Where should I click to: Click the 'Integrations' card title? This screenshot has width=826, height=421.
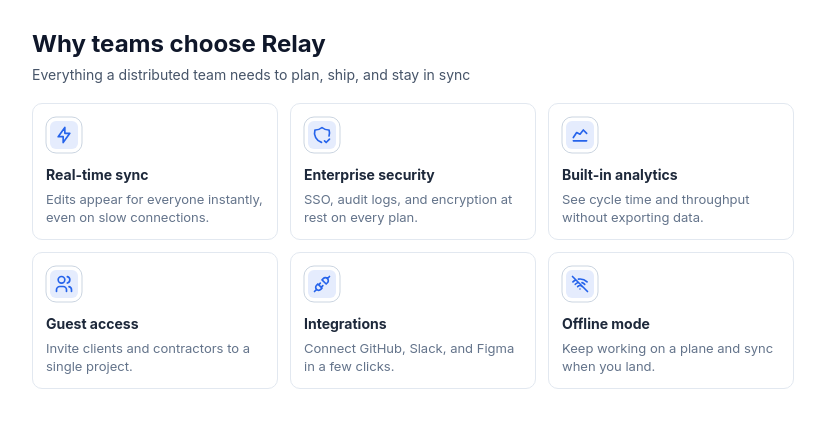[345, 324]
